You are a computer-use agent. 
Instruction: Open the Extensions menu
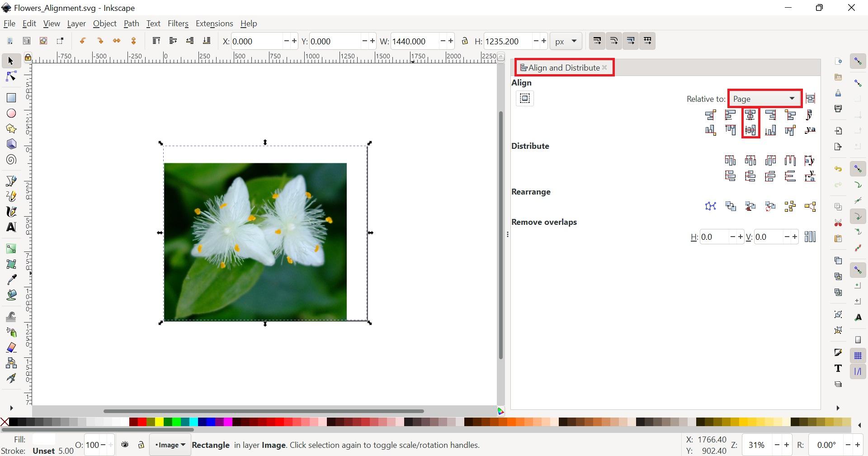coord(214,24)
